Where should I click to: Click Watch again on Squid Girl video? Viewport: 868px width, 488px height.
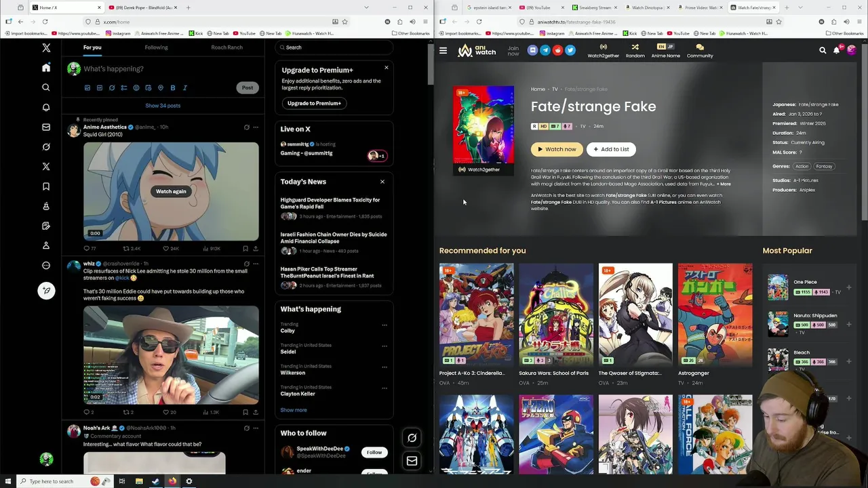171,192
